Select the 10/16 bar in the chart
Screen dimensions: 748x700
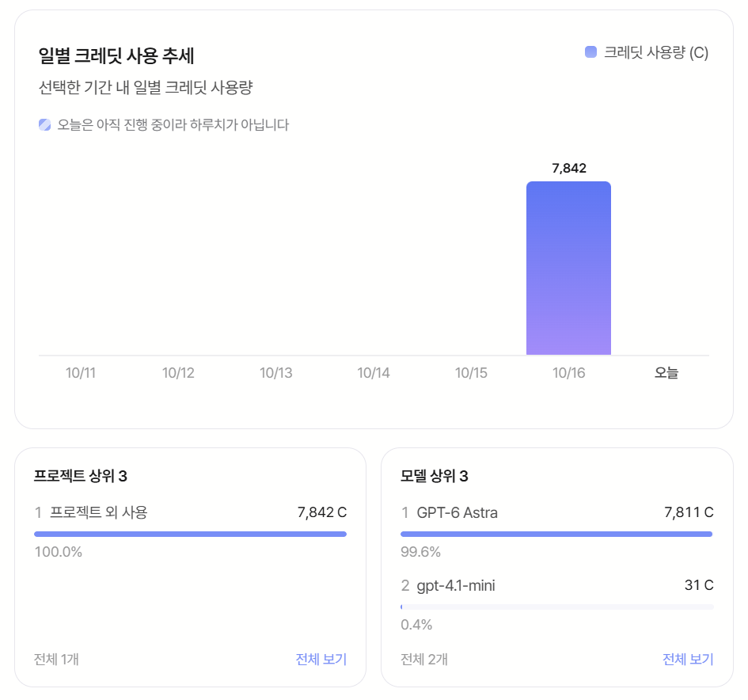tap(568, 268)
